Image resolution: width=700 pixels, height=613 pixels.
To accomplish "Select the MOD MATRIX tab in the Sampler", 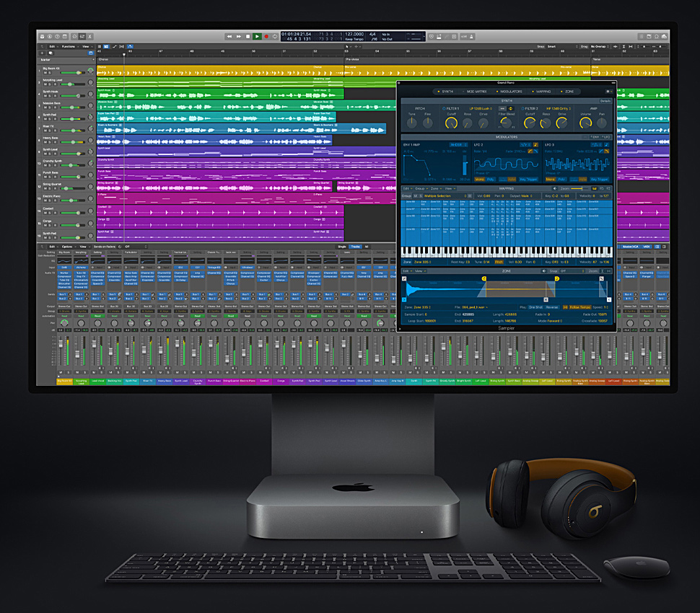I will coord(475,92).
